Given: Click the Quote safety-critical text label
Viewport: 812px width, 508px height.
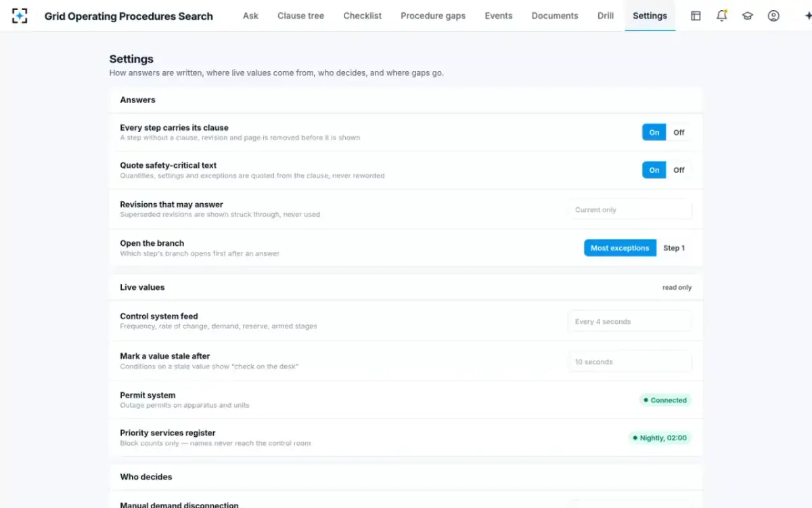Looking at the screenshot, I should point(168,165).
